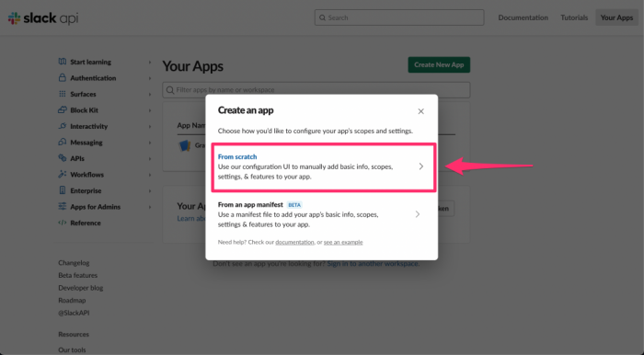The width and height of the screenshot is (644, 355).
Task: Open the Our tools link
Action: pyautogui.click(x=72, y=350)
